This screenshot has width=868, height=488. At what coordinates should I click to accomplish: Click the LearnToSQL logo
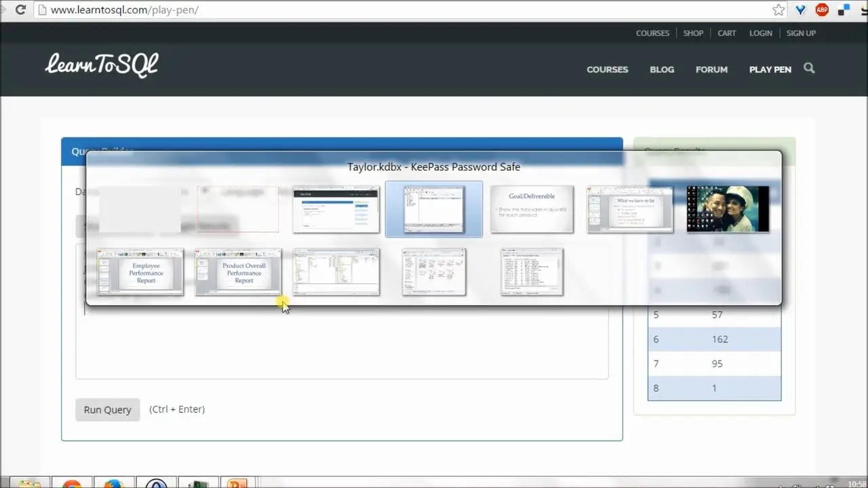coord(102,65)
